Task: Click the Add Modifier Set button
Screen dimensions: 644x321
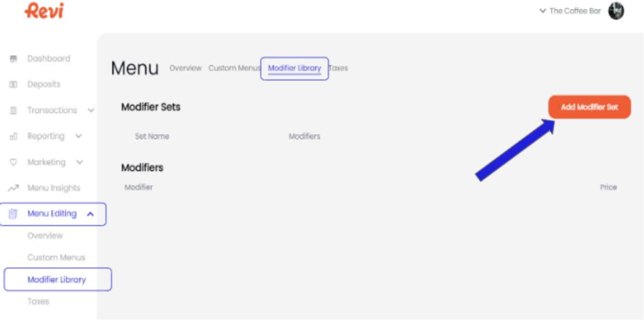Action: [x=589, y=107]
